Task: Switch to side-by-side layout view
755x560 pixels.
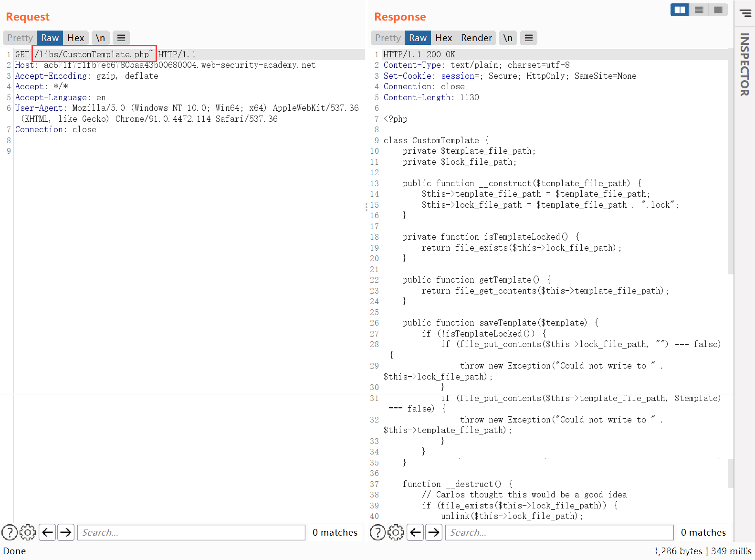Action: (680, 10)
